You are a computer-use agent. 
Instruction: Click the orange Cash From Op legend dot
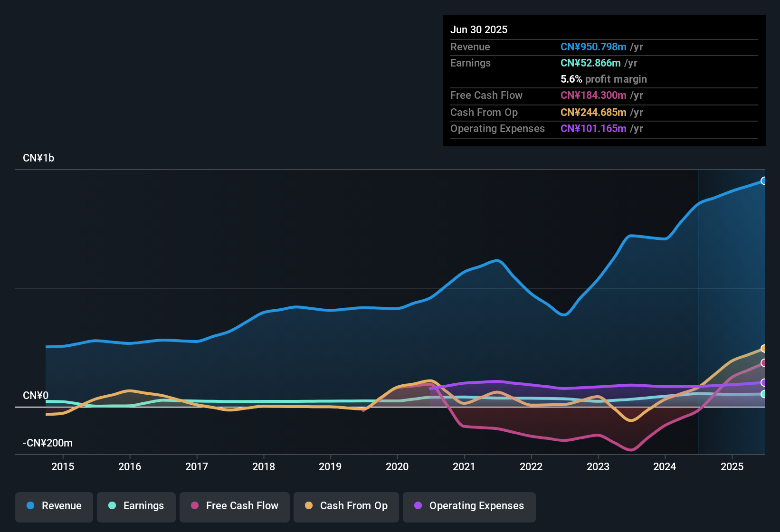coord(308,506)
